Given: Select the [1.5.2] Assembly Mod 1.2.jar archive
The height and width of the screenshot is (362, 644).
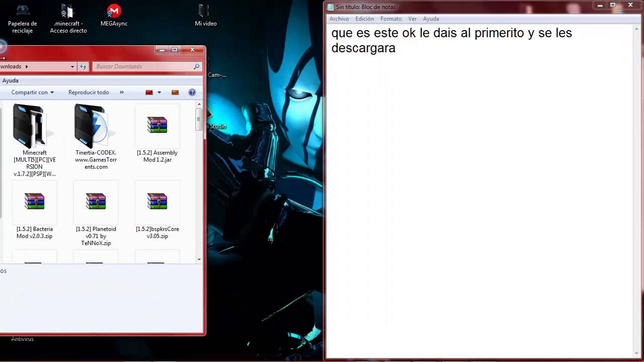Looking at the screenshot, I should [157, 134].
